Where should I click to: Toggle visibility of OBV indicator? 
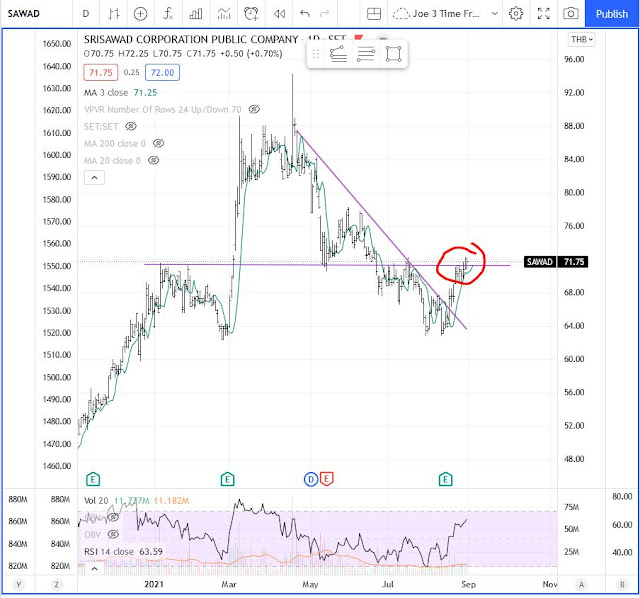pyautogui.click(x=113, y=534)
